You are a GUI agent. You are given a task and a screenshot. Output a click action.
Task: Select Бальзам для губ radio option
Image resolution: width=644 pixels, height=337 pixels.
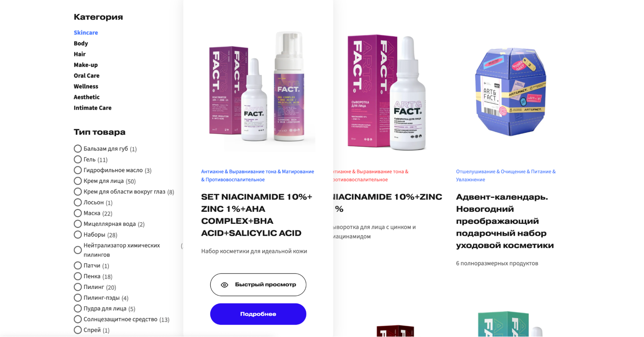point(78,149)
